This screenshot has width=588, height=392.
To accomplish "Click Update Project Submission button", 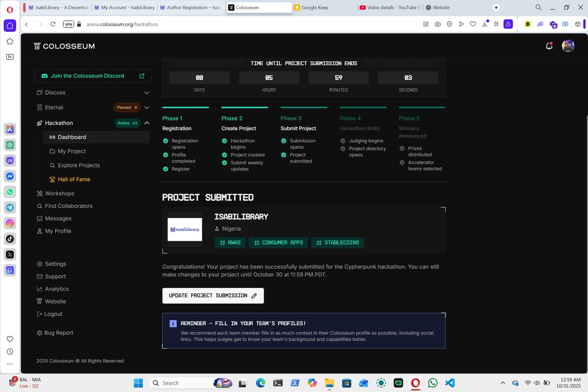I will 213,296.
